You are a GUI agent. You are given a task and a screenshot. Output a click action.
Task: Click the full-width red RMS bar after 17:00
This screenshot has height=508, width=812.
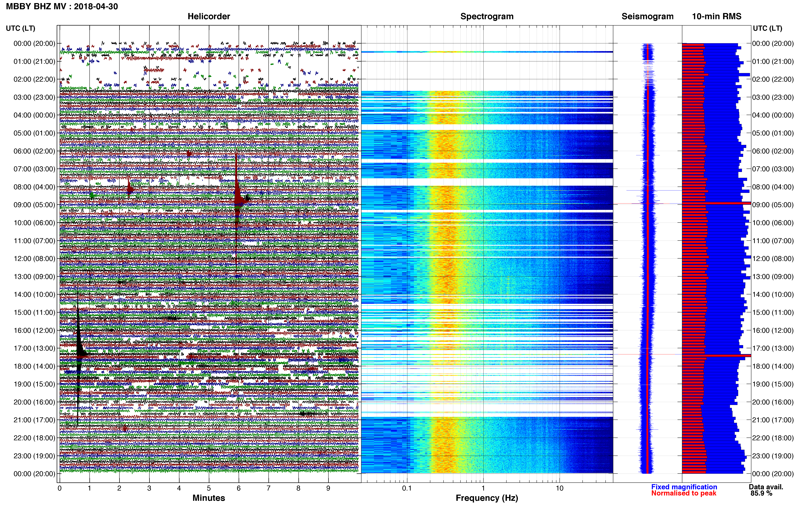[x=716, y=355]
